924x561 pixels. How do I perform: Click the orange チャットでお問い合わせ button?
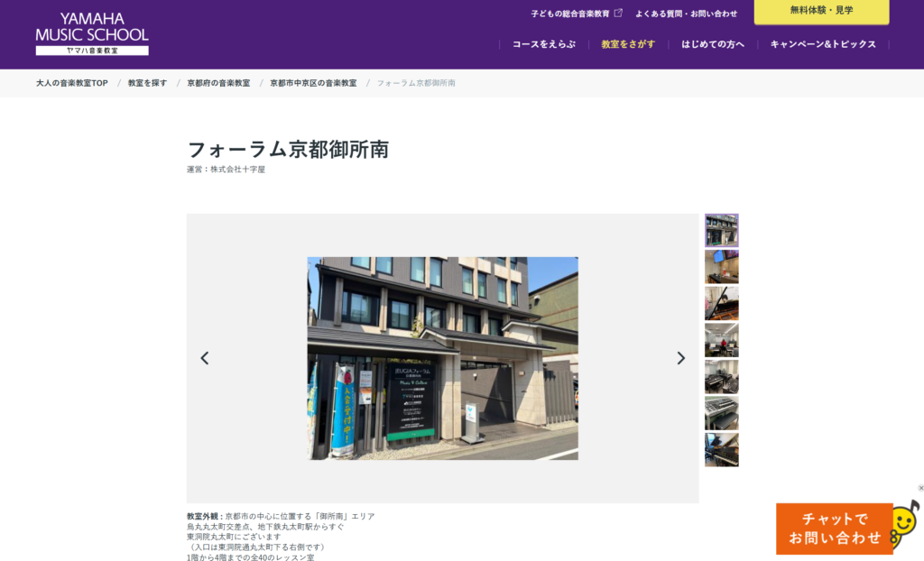835,529
